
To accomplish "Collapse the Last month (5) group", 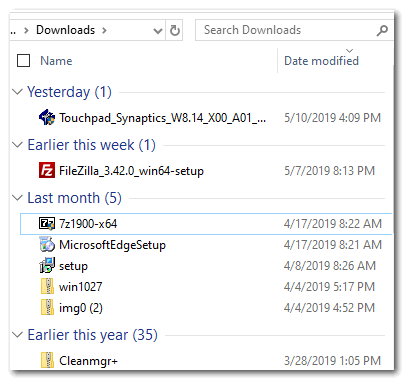I will (17, 197).
